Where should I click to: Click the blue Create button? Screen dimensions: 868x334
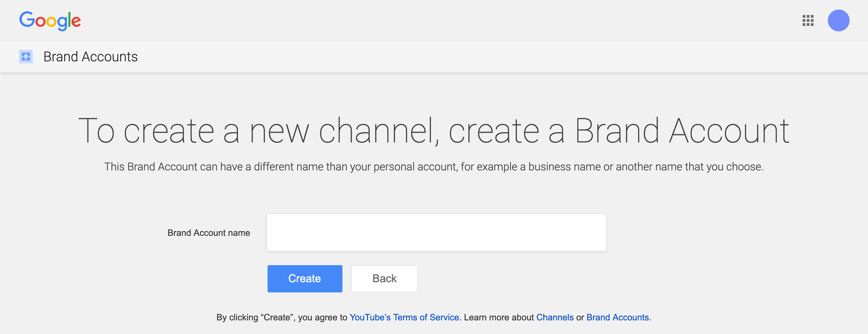(305, 278)
